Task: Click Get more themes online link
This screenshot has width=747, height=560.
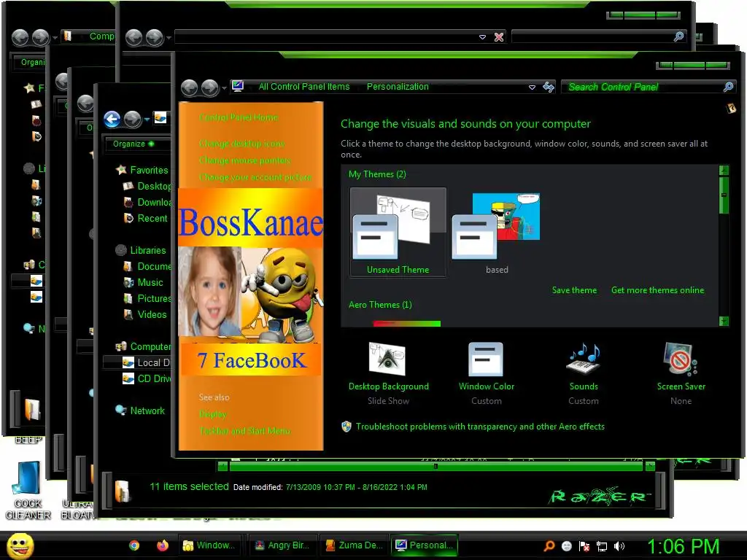Action: pyautogui.click(x=657, y=290)
